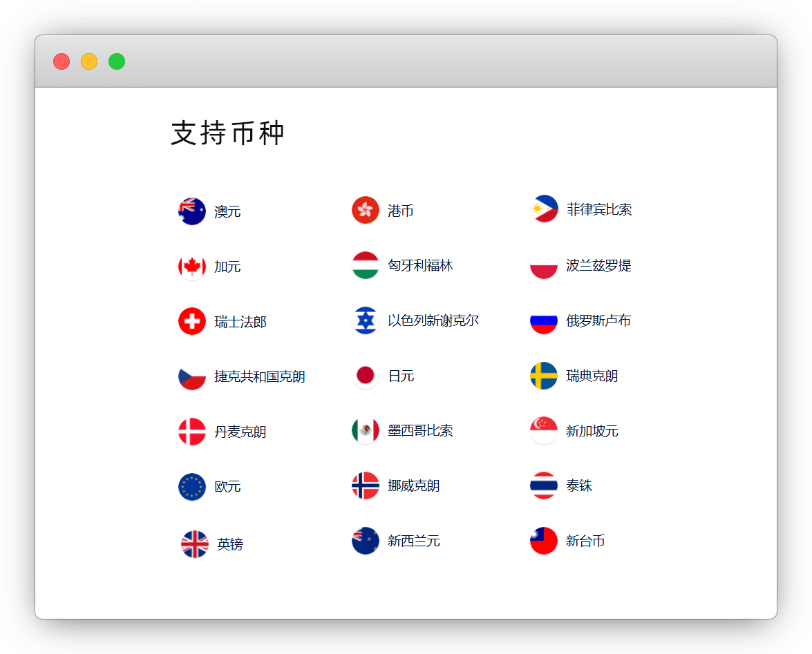
Task: Select the Israeli flag icon
Action: tap(365, 320)
